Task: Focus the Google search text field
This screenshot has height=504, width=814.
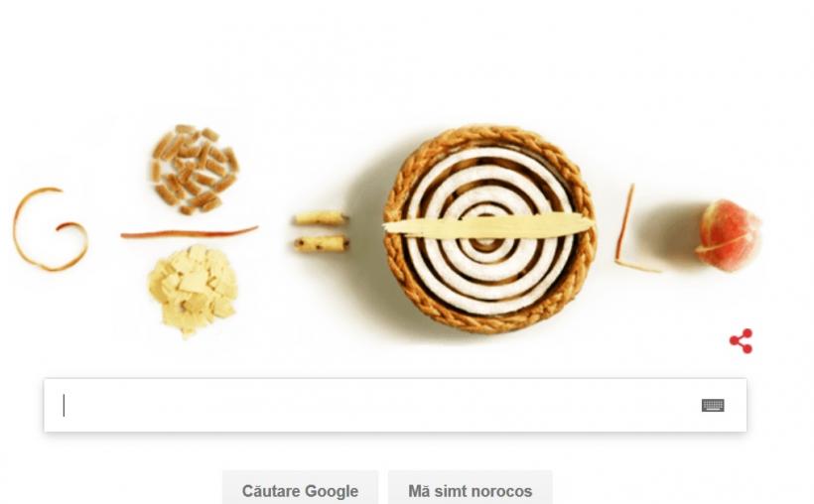Action: pos(395,405)
